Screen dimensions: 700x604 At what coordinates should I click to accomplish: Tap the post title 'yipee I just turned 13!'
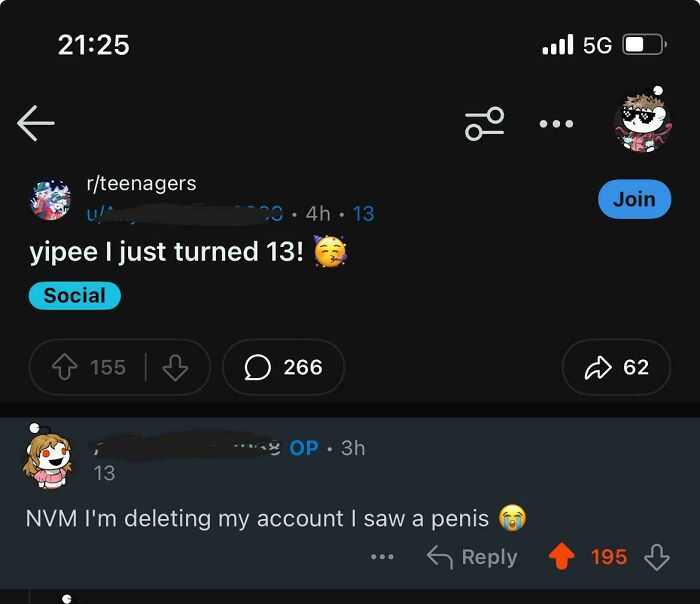coord(167,252)
